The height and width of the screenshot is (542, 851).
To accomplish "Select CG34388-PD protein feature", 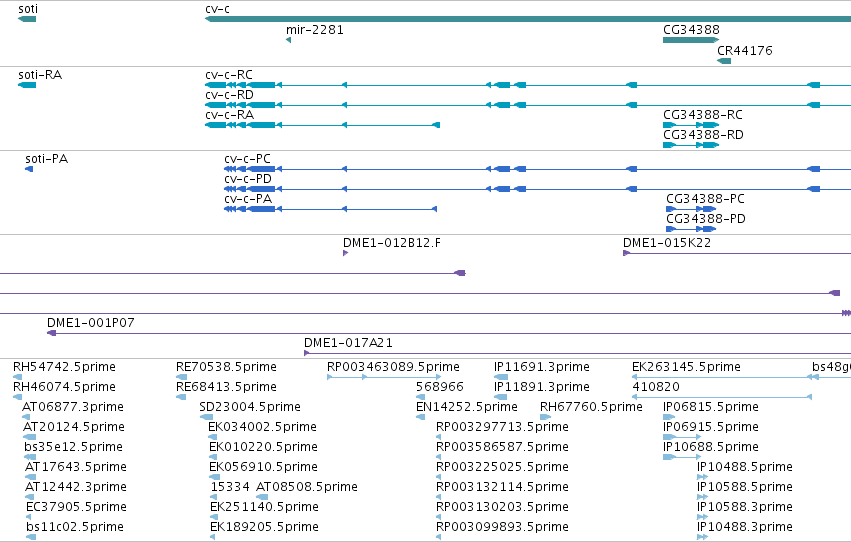I will 691,229.
